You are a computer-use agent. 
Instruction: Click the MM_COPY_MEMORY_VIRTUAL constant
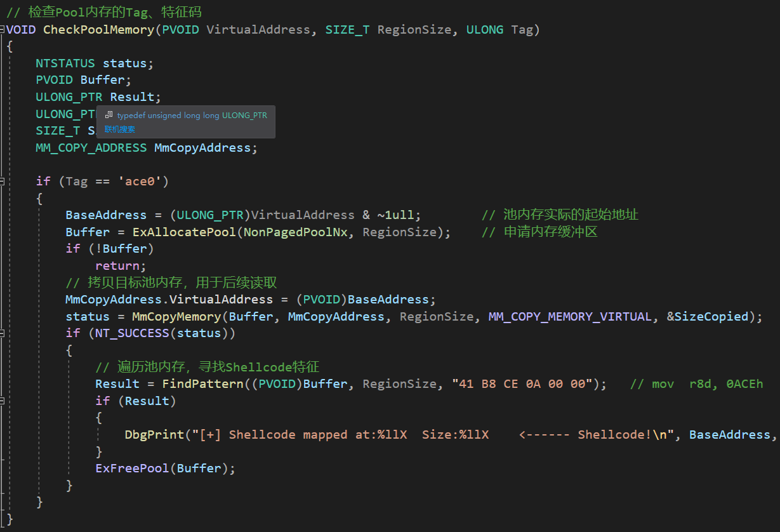pos(570,316)
